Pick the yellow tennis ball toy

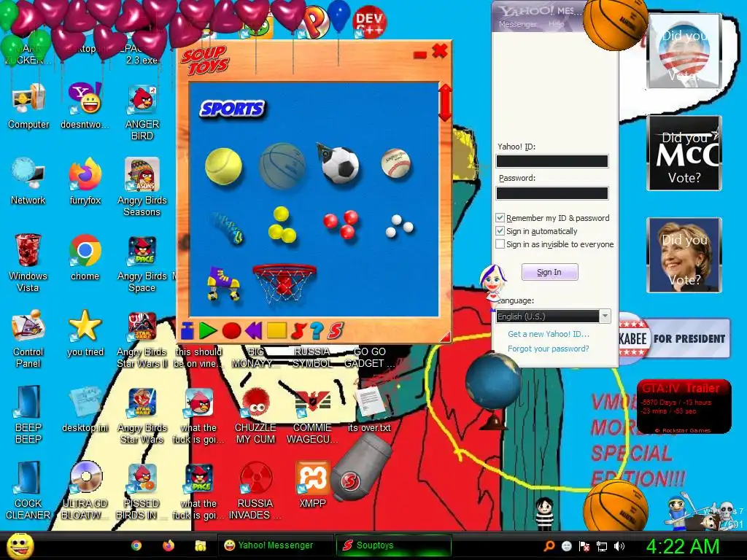223,166
